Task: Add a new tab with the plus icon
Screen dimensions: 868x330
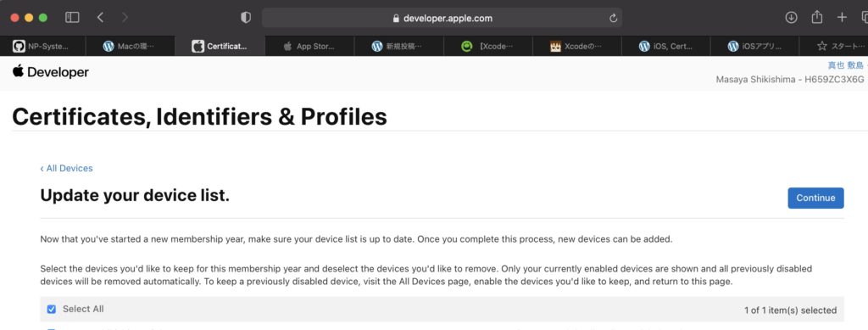Action: click(x=842, y=18)
